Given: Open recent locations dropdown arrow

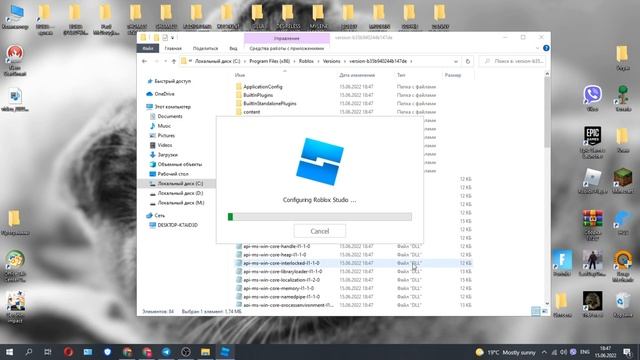Looking at the screenshot, I should tap(165, 61).
